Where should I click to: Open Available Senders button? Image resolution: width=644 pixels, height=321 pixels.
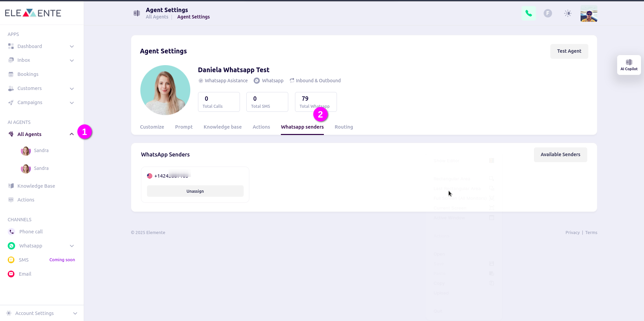click(560, 154)
